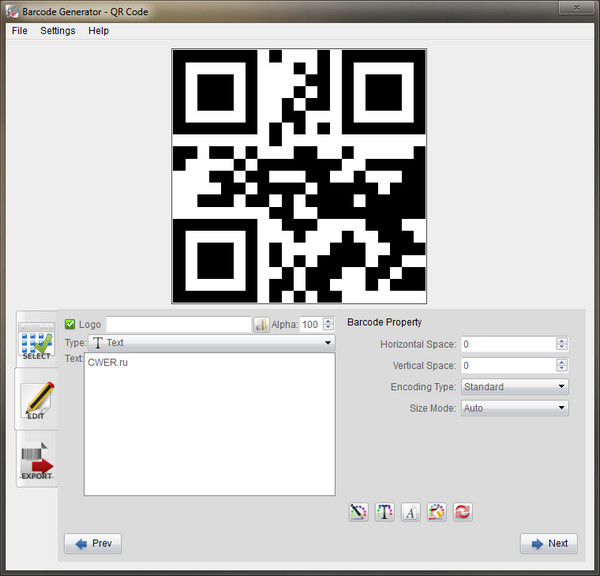Click the Next button
The width and height of the screenshot is (600, 576).
[549, 543]
